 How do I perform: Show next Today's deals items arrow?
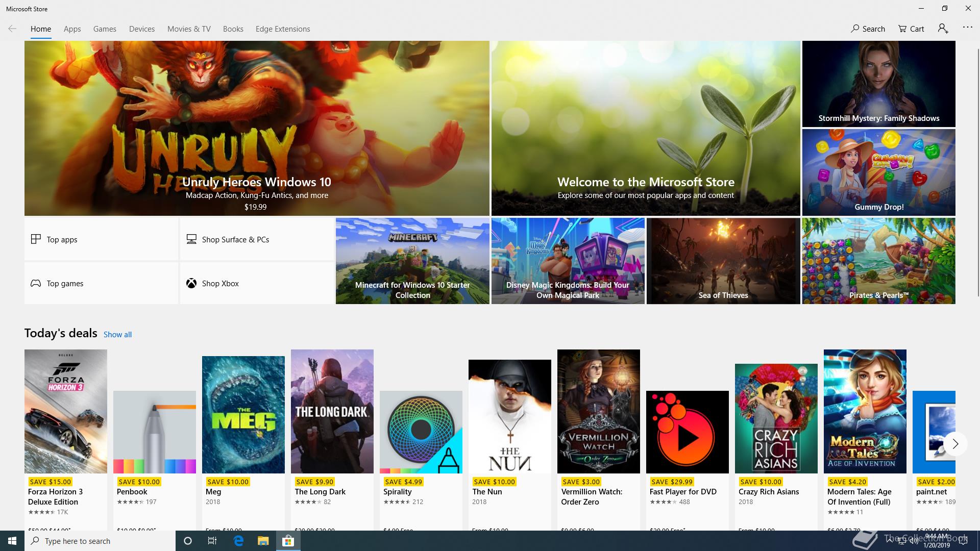[x=955, y=444]
